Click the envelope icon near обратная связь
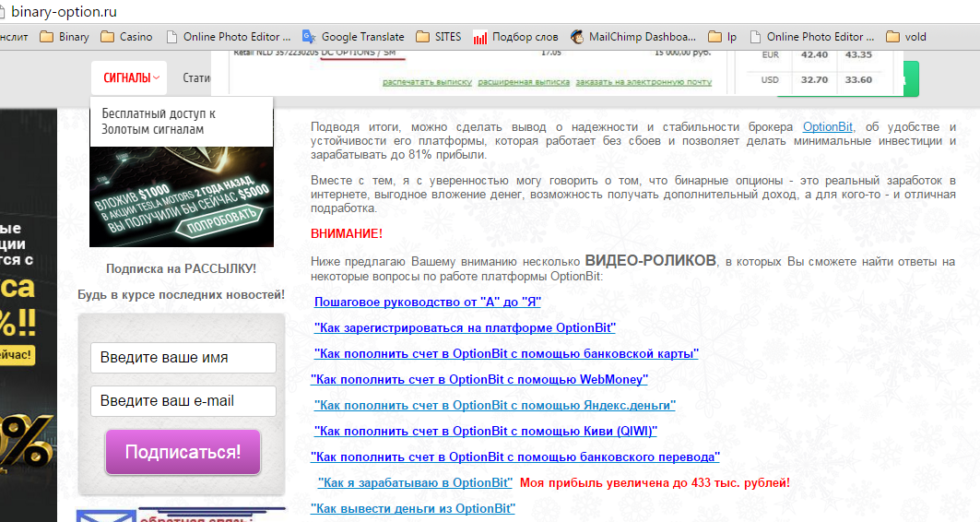 [106, 516]
